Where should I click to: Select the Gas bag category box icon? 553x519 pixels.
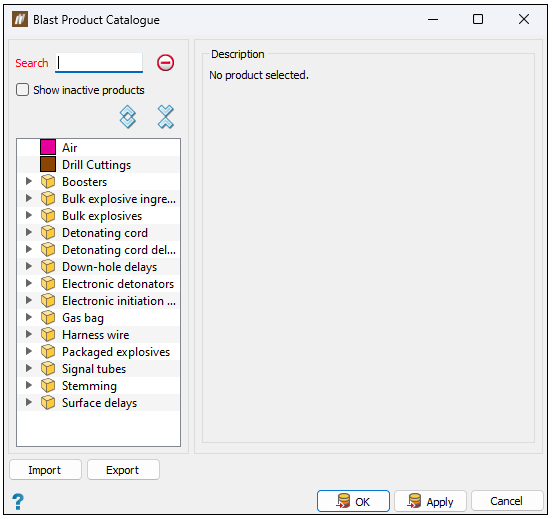point(48,318)
